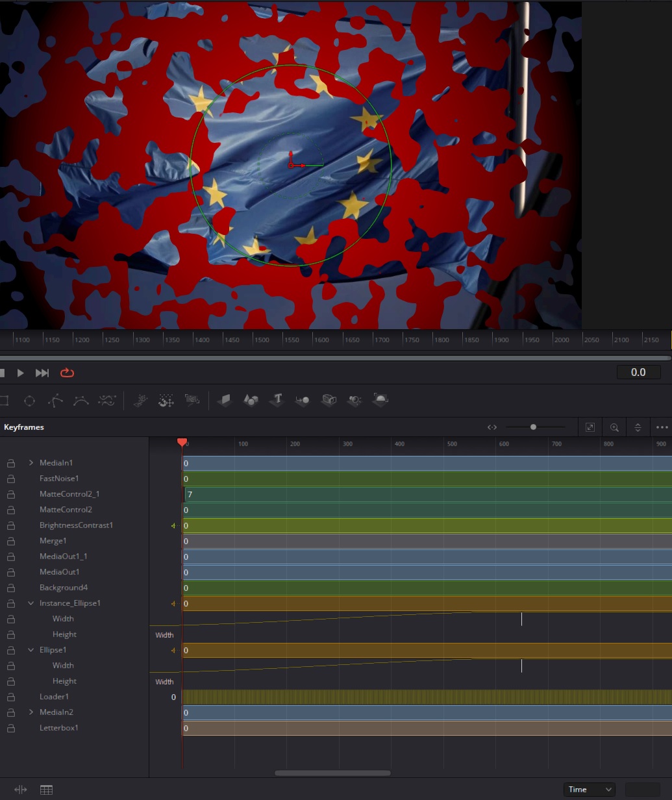
Task: Click the Zoom to Fit icon in Keyframes
Action: (x=590, y=427)
